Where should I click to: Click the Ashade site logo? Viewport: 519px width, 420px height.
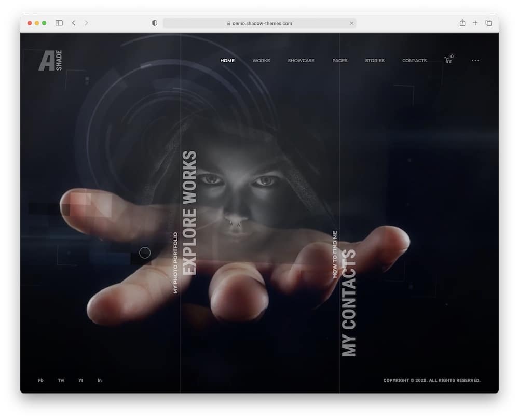click(x=50, y=61)
